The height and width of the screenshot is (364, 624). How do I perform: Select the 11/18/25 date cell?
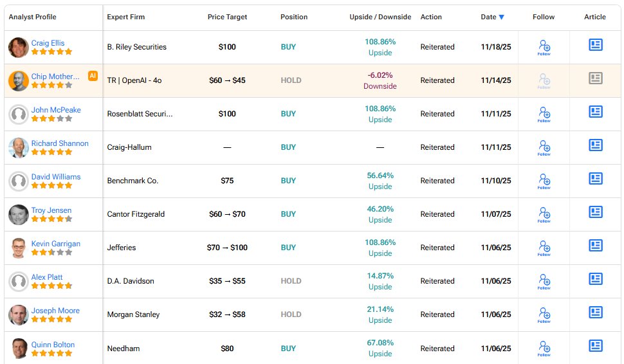[496, 47]
